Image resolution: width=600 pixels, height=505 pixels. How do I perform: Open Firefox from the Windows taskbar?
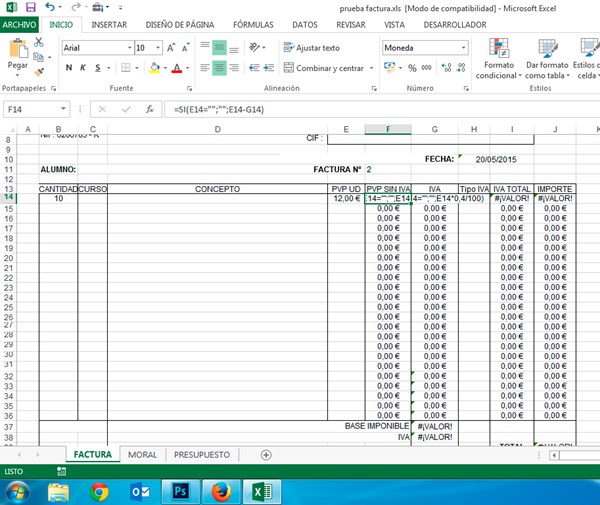(217, 490)
